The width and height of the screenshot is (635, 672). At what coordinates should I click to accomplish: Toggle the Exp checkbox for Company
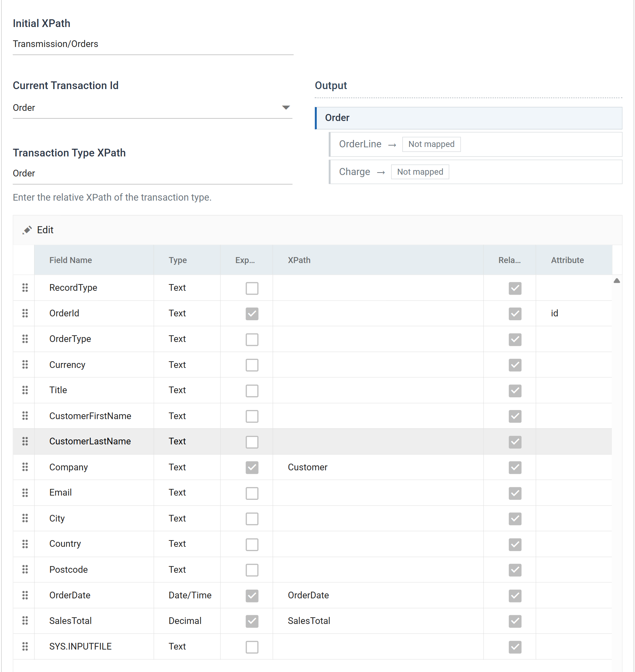click(x=252, y=468)
